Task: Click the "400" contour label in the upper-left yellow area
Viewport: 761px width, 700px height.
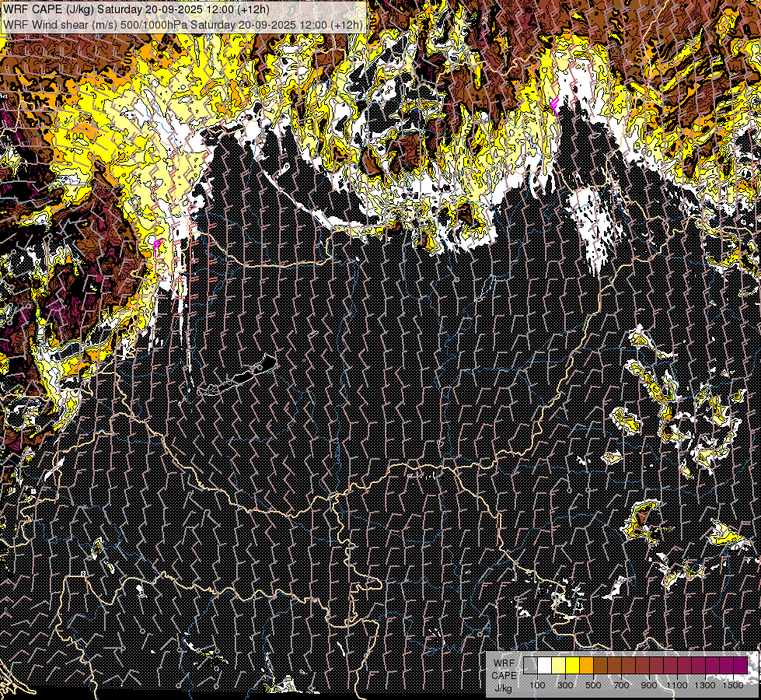Action: coord(75,138)
